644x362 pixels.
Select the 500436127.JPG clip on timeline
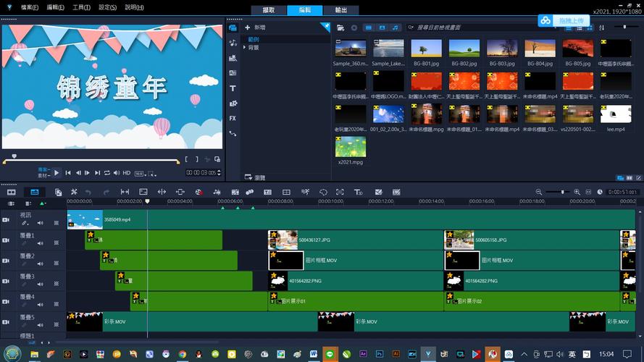tap(356, 240)
